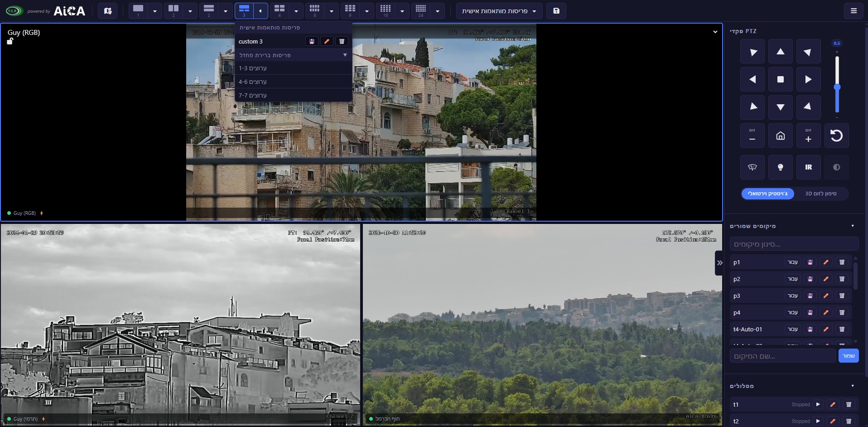Click the locations filter input field

794,244
